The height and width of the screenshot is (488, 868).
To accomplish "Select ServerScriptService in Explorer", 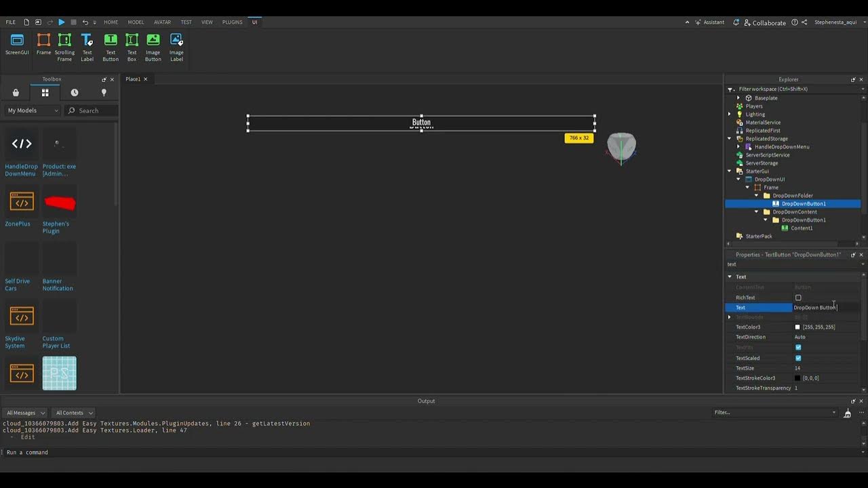I will (x=767, y=155).
